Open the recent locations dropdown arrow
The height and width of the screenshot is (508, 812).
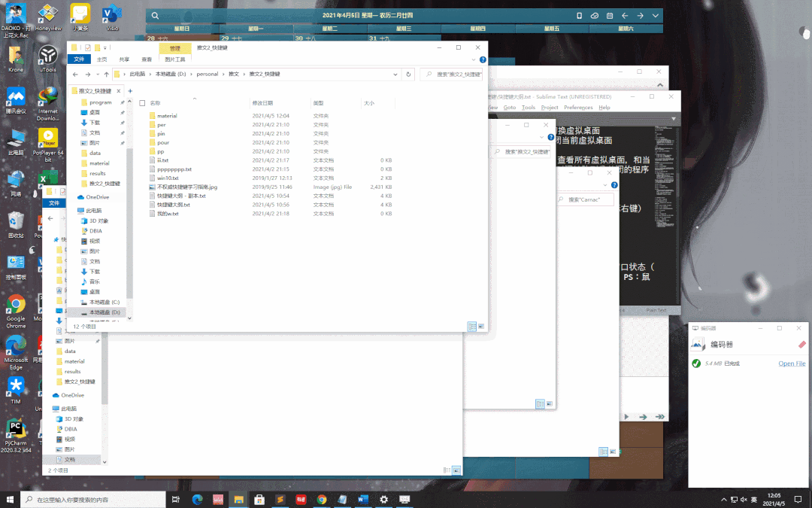[97, 74]
